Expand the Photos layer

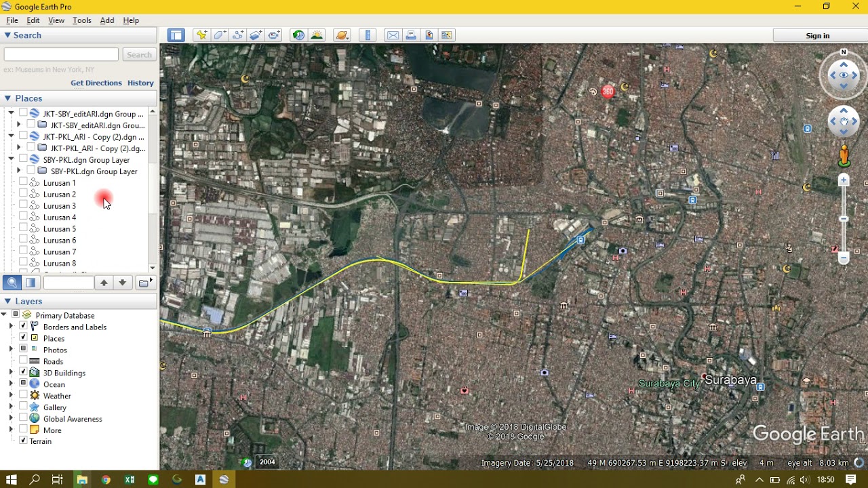click(11, 350)
